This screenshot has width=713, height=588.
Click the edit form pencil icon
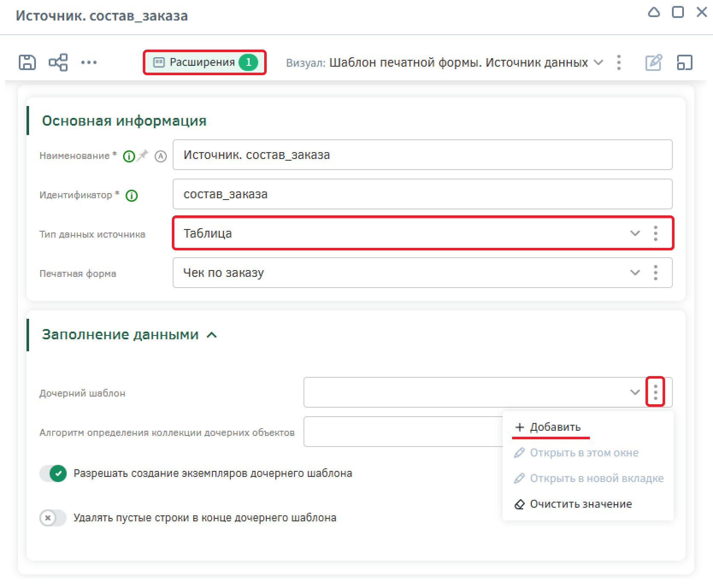pos(653,62)
